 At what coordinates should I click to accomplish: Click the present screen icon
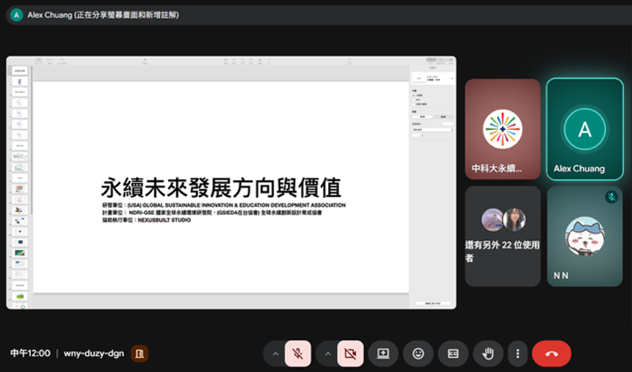pos(383,353)
